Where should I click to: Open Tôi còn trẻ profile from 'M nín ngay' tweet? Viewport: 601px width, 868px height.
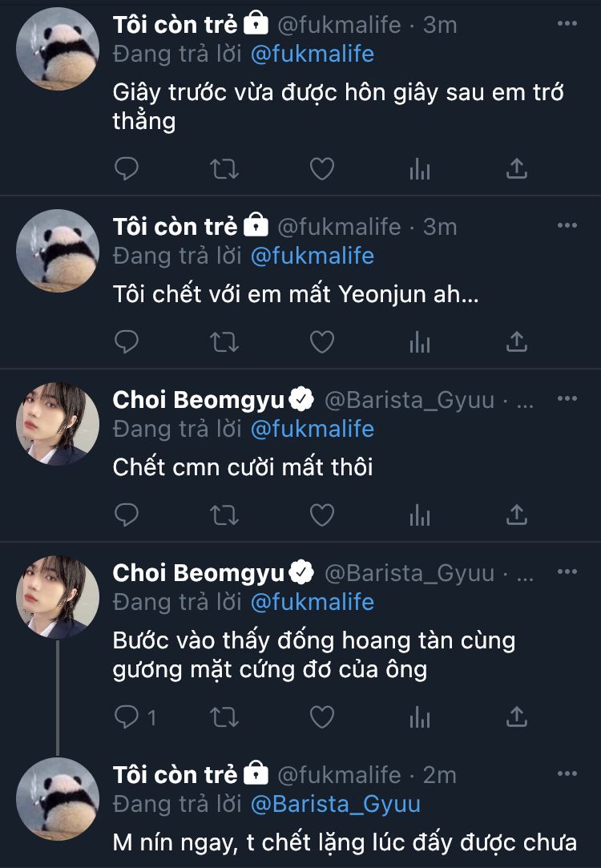[175, 775]
